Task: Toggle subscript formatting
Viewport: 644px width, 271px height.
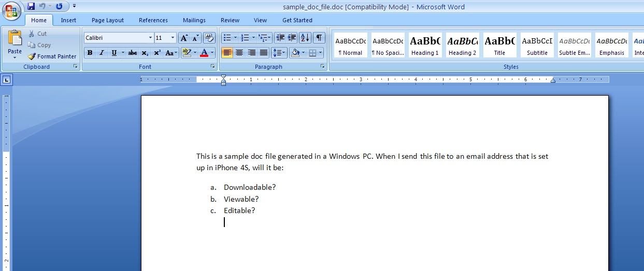Action: pos(145,53)
